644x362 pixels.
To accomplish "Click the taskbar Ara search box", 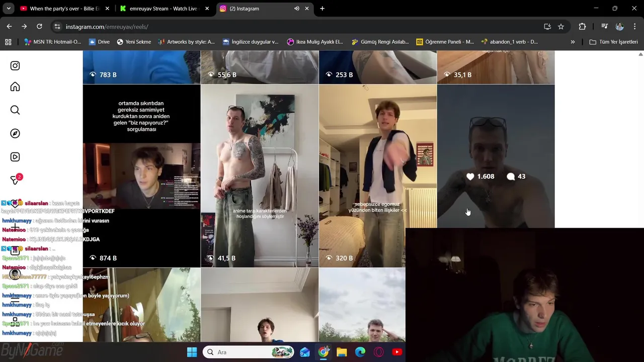I will (x=249, y=352).
